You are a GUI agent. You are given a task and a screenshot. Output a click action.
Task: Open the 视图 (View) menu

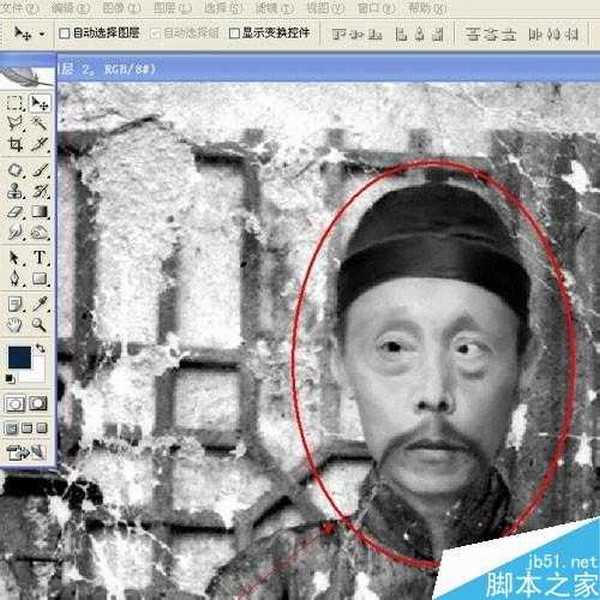click(x=326, y=8)
